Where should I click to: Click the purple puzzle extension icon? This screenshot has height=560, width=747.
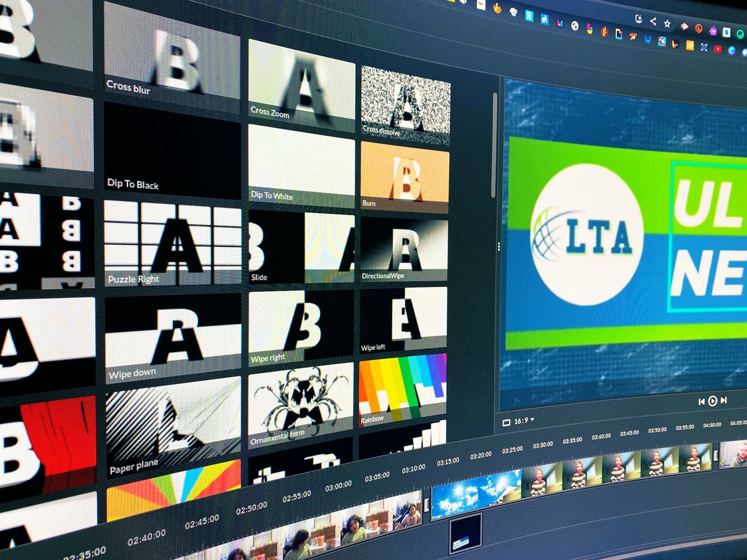pos(713,30)
